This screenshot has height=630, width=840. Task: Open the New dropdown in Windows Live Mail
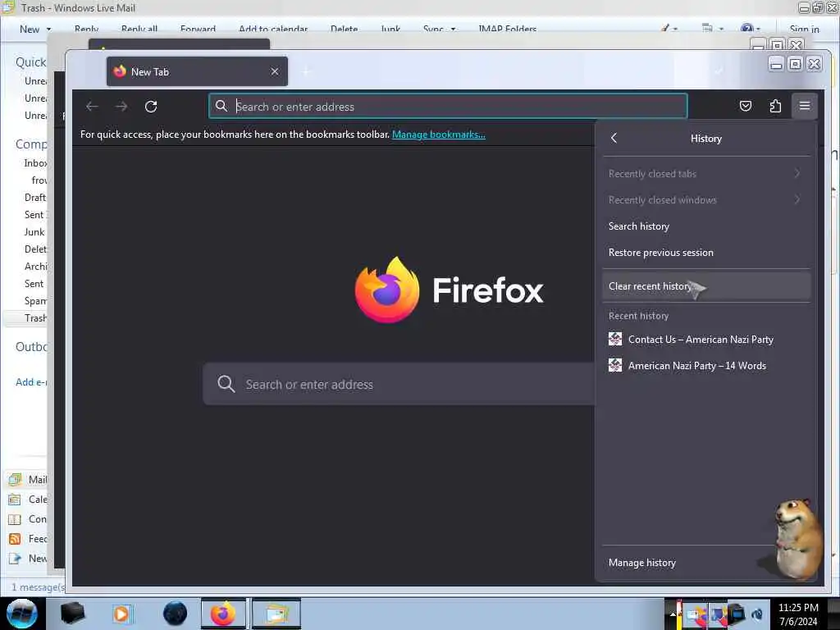pyautogui.click(x=35, y=29)
